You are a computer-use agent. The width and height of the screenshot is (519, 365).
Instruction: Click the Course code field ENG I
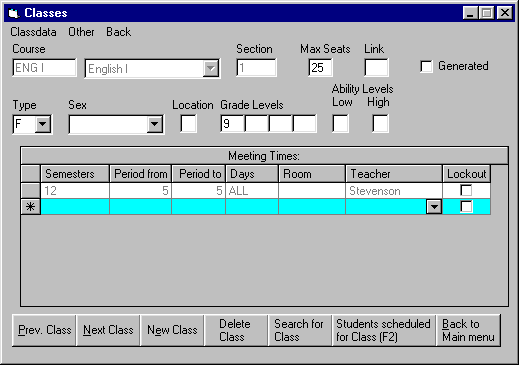click(x=44, y=68)
